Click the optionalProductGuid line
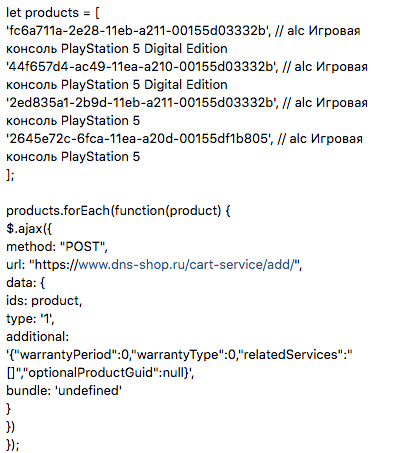 (100, 373)
